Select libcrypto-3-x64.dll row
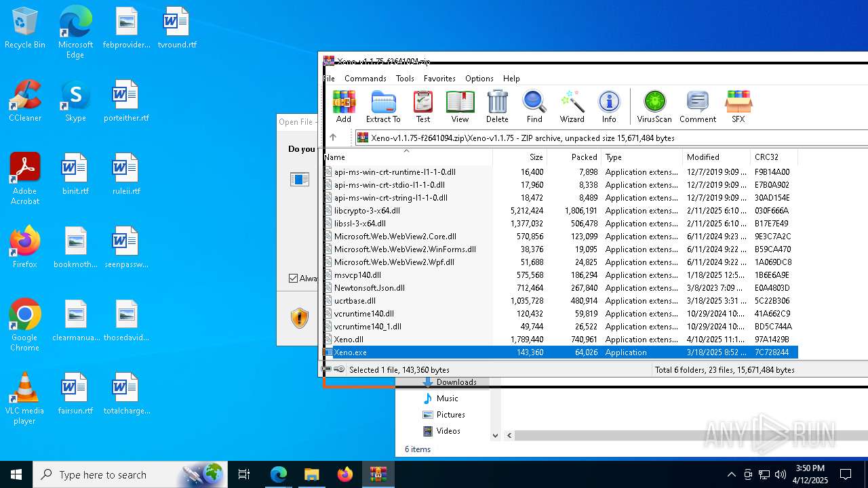This screenshot has width=868, height=488. tap(560, 211)
